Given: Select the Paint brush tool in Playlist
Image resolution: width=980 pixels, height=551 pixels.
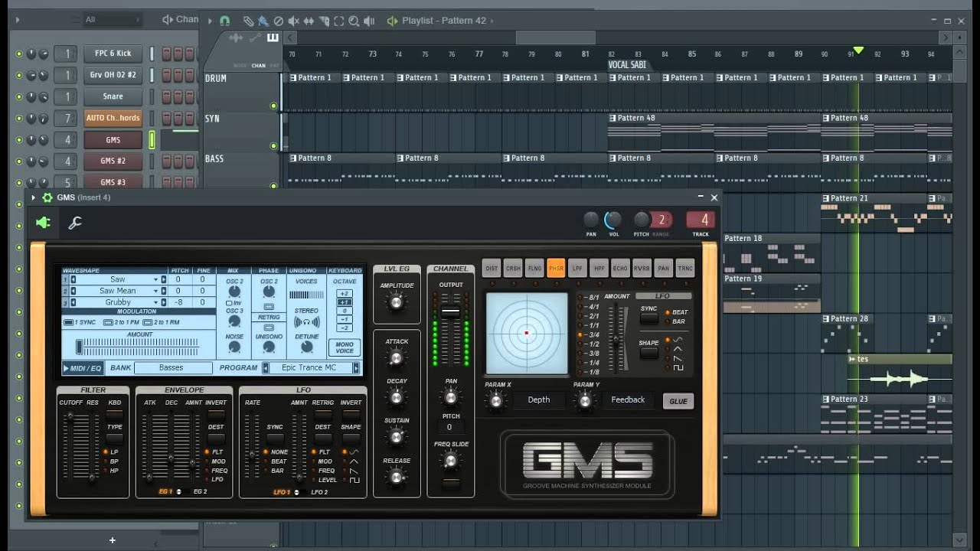Looking at the screenshot, I should coord(263,21).
